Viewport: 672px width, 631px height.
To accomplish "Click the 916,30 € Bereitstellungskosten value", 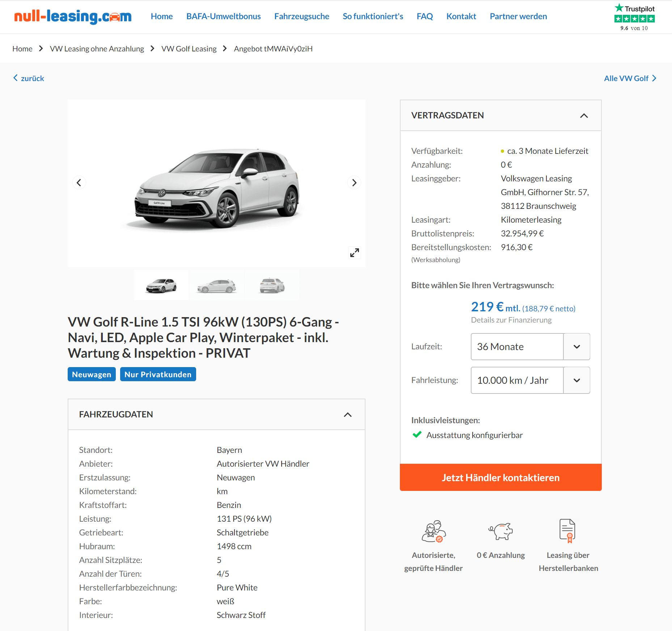I will coord(516,247).
